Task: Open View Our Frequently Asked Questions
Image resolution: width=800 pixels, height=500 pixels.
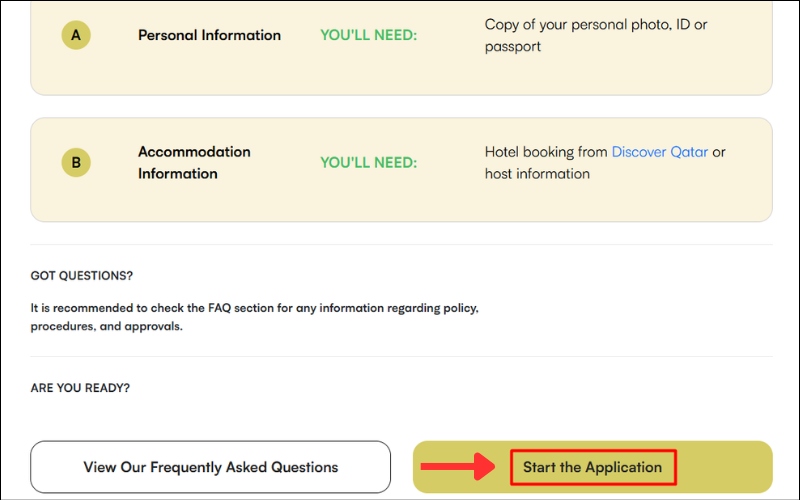Action: [x=210, y=467]
